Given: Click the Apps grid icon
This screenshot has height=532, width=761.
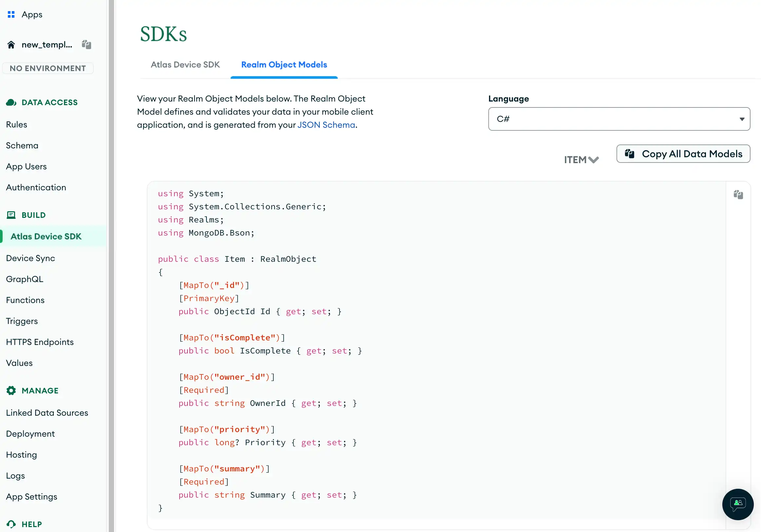Looking at the screenshot, I should click(x=11, y=14).
